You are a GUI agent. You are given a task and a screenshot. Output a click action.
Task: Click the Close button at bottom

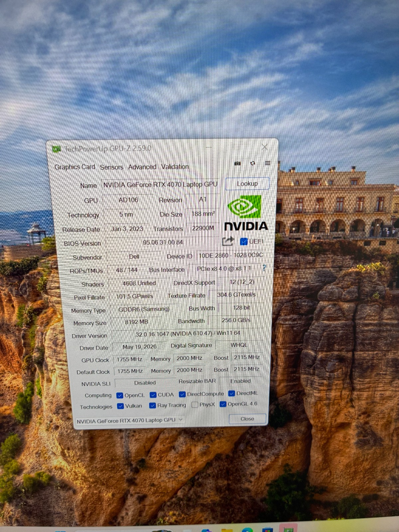[247, 419]
